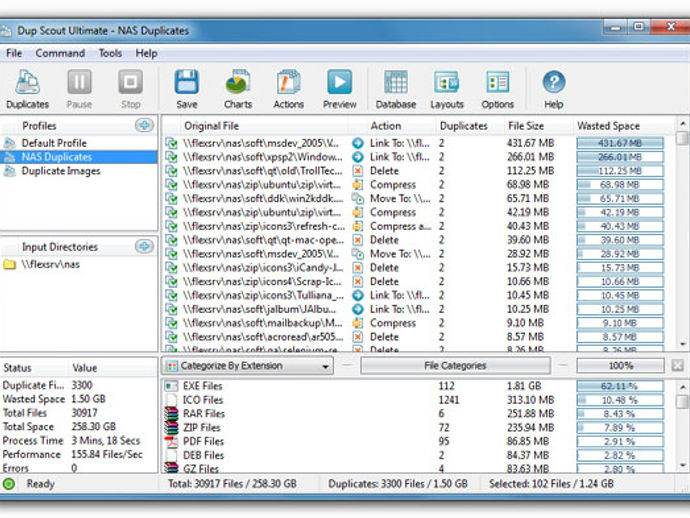Viewport: 690px width, 518px height.
Task: Click the 431.67 MB wasted space bar
Action: coord(620,143)
